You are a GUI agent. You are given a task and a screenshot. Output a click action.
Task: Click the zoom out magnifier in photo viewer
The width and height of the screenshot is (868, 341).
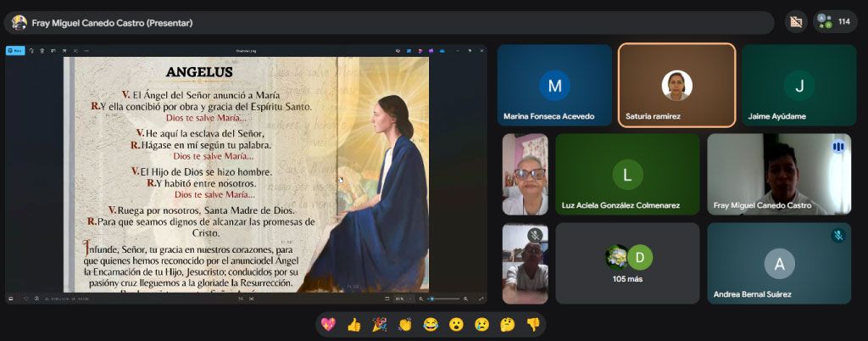421,299
